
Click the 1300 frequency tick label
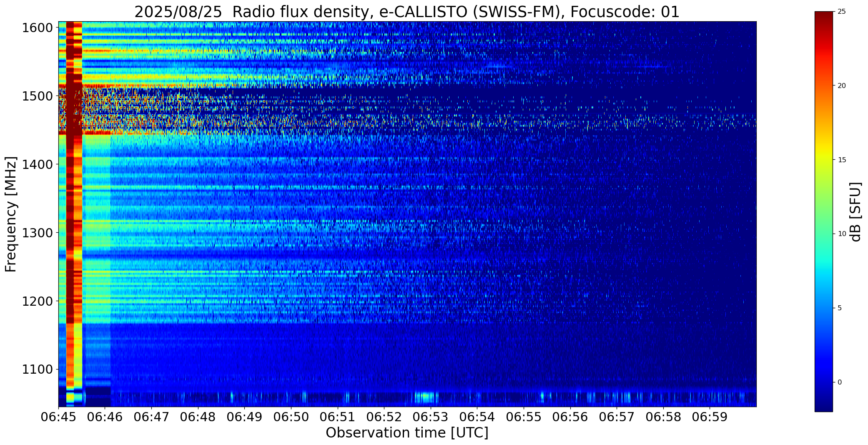tap(37, 233)
